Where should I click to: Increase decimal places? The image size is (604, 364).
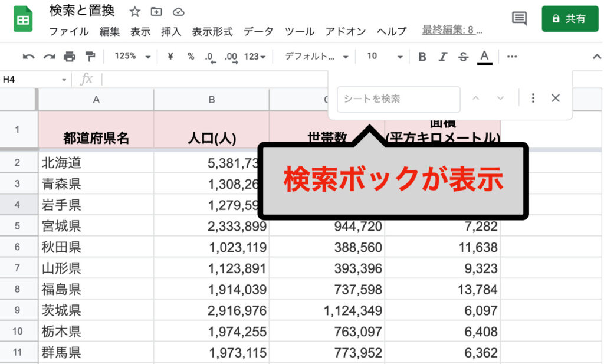(231, 57)
